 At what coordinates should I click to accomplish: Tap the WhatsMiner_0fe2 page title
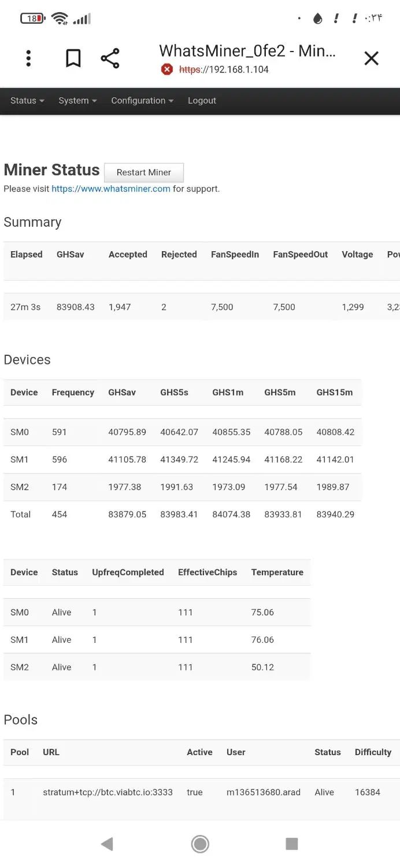coord(247,51)
